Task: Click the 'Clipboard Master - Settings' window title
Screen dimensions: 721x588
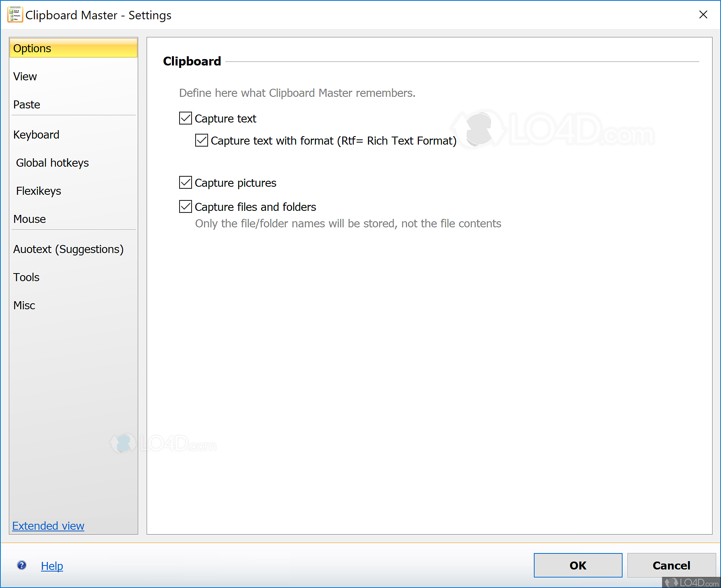Action: pos(98,15)
